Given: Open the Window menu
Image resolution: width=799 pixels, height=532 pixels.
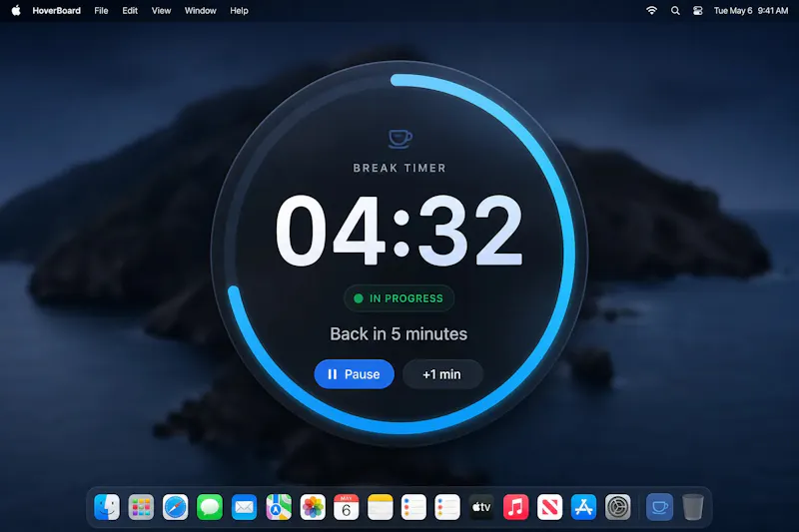Looking at the screenshot, I should (x=201, y=10).
